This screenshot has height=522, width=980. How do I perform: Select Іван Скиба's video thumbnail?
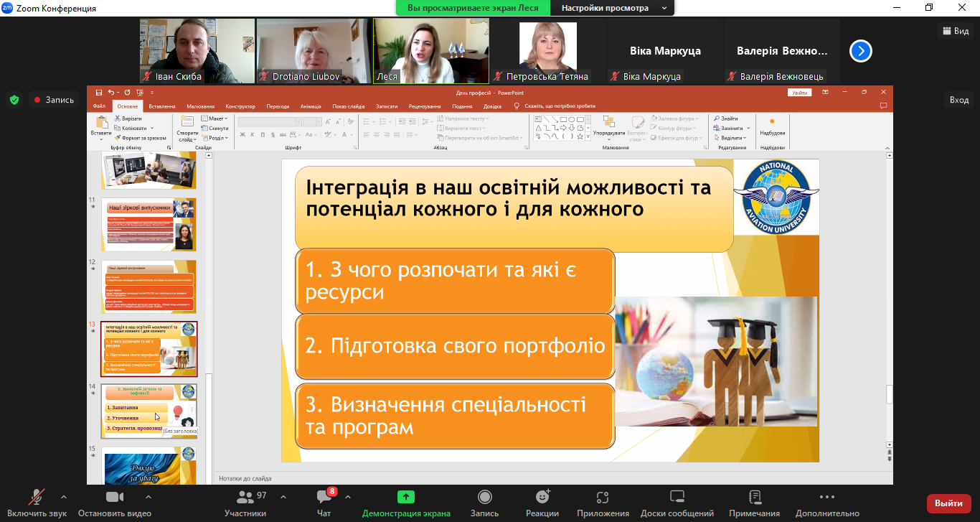[197, 50]
